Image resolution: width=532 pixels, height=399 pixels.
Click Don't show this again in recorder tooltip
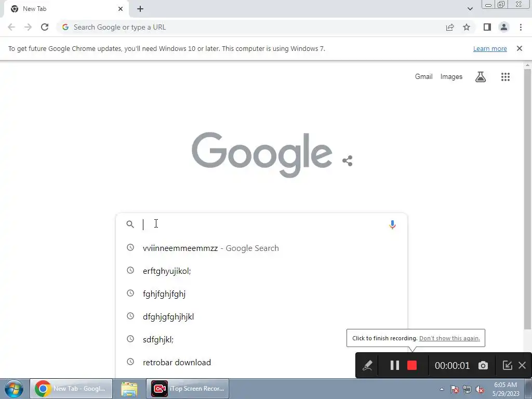click(x=449, y=338)
